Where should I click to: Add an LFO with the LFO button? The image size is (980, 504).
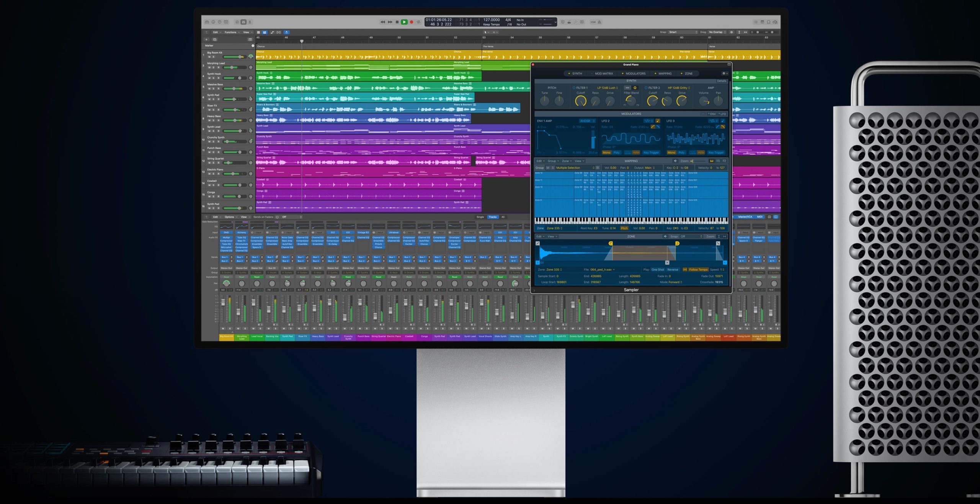click(722, 114)
